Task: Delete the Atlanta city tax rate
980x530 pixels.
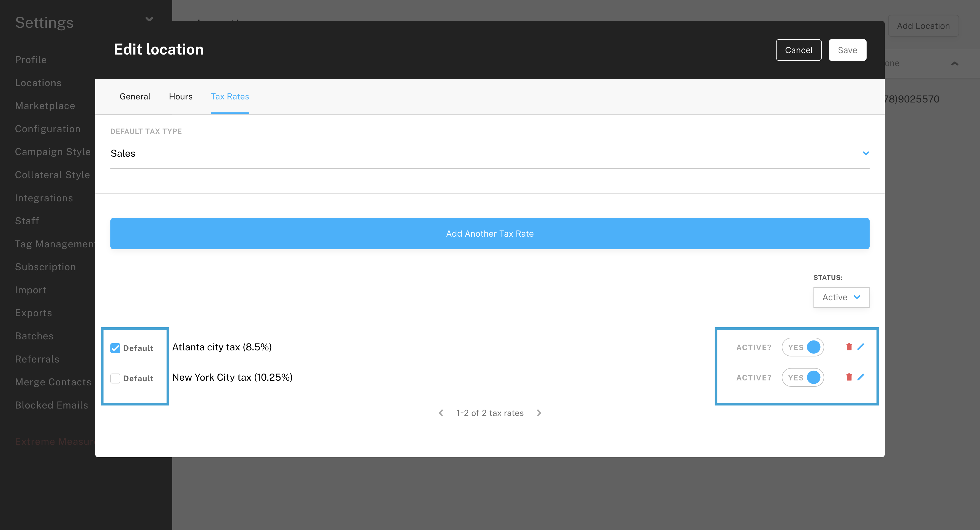Action: [849, 347]
